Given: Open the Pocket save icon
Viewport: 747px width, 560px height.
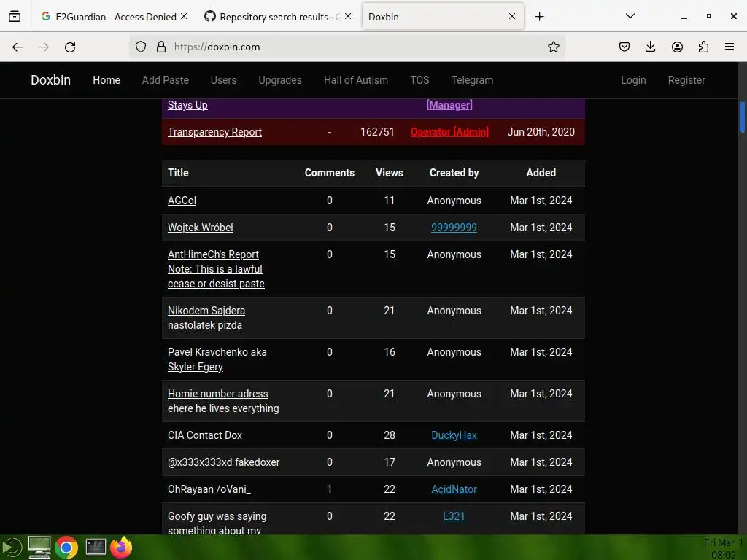Looking at the screenshot, I should pyautogui.click(x=624, y=47).
